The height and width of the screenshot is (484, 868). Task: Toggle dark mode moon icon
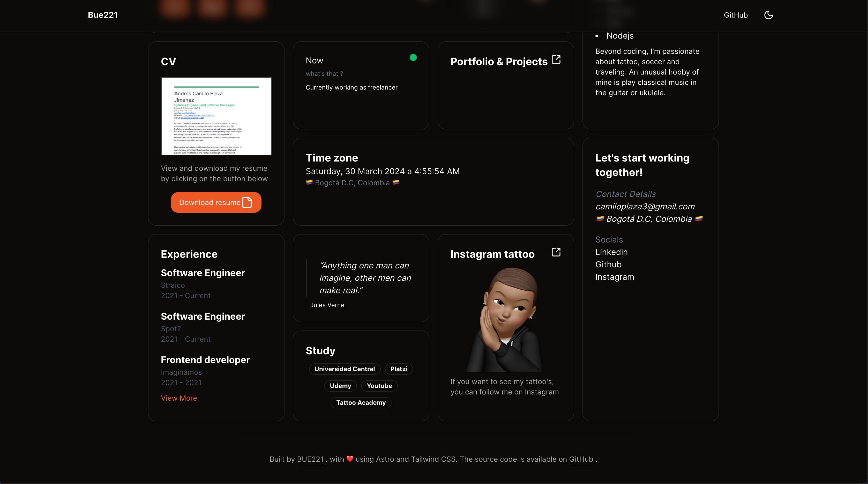pyautogui.click(x=769, y=15)
